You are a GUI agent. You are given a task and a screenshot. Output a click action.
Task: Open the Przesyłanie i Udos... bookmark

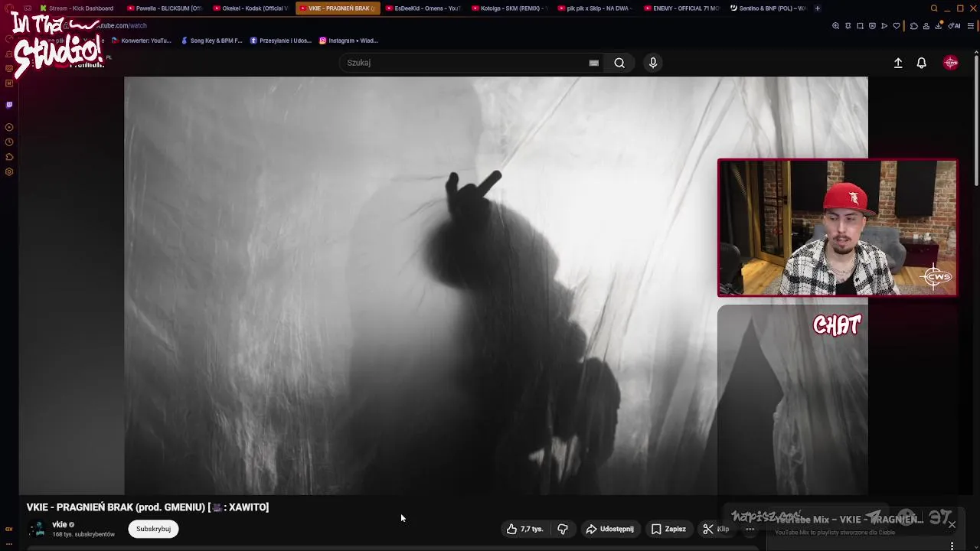[280, 41]
